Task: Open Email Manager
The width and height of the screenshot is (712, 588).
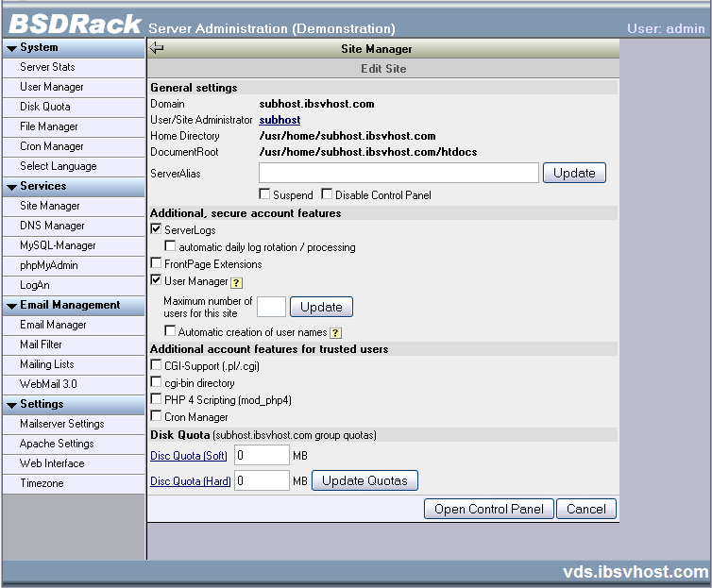Action: pos(74,325)
